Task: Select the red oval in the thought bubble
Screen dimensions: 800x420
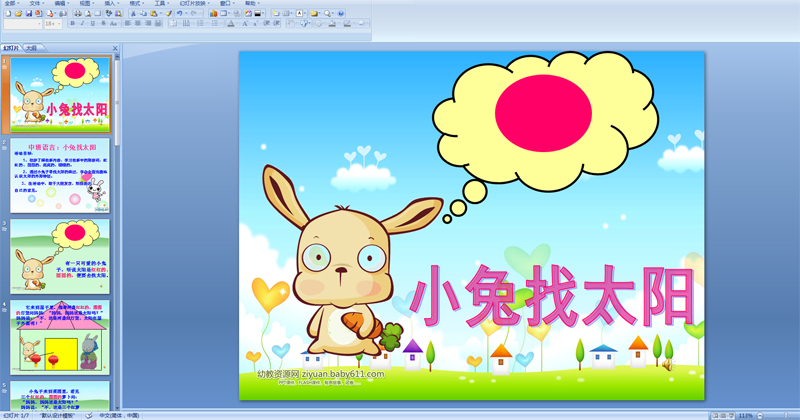Action: click(543, 113)
